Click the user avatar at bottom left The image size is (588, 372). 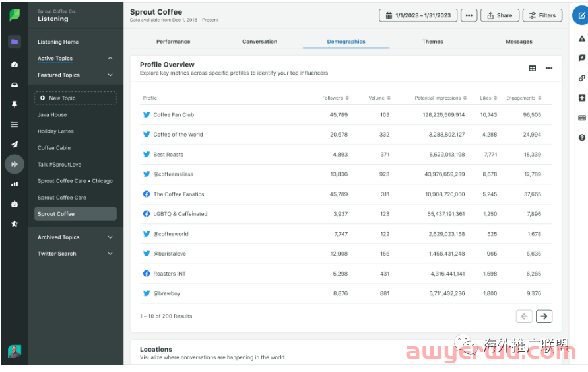click(15, 352)
